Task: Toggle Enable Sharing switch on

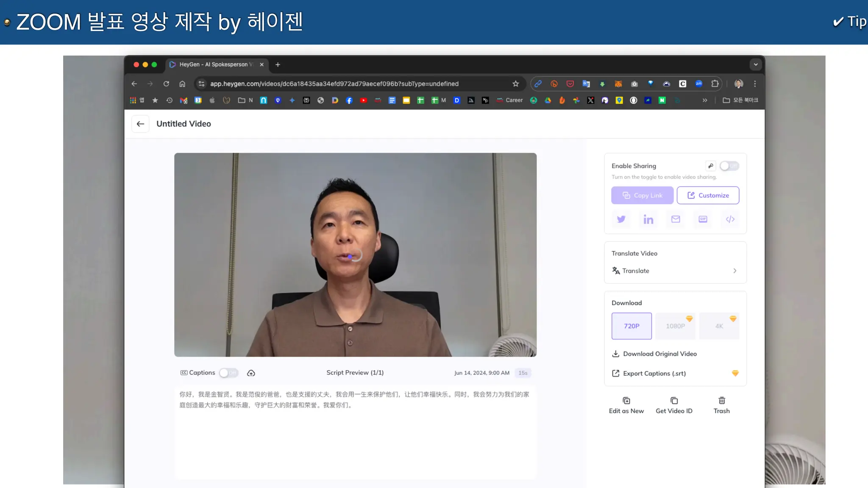Action: pyautogui.click(x=729, y=166)
